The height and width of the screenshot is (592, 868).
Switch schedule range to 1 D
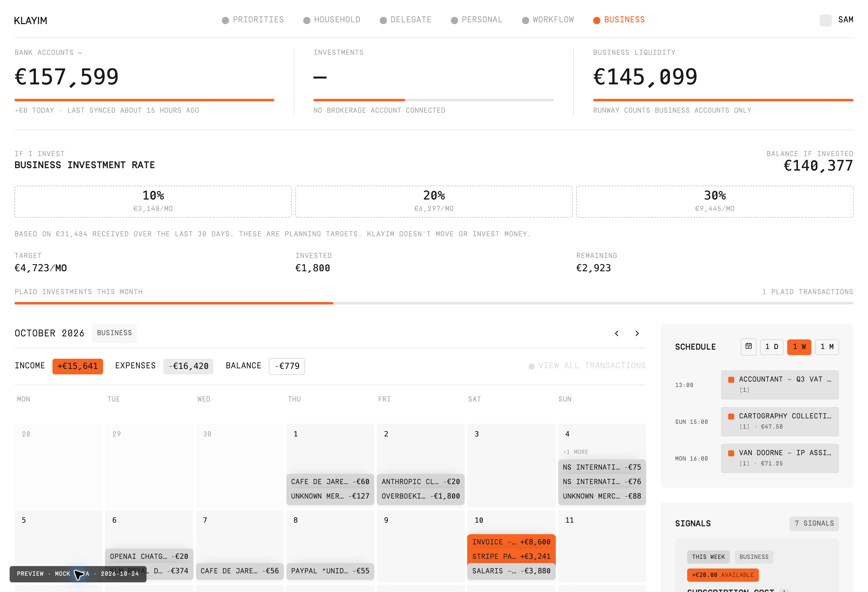click(772, 347)
